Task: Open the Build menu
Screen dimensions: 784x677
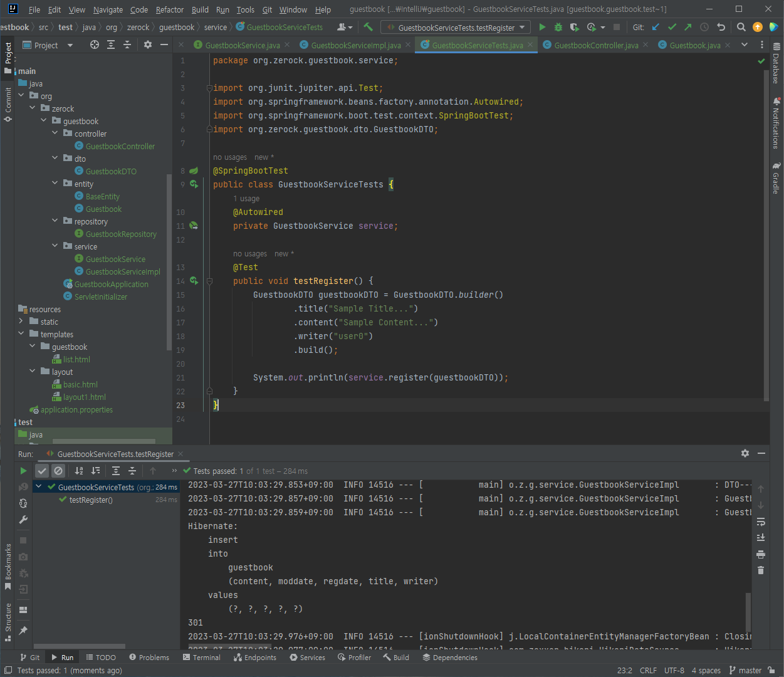Action: 200,9
